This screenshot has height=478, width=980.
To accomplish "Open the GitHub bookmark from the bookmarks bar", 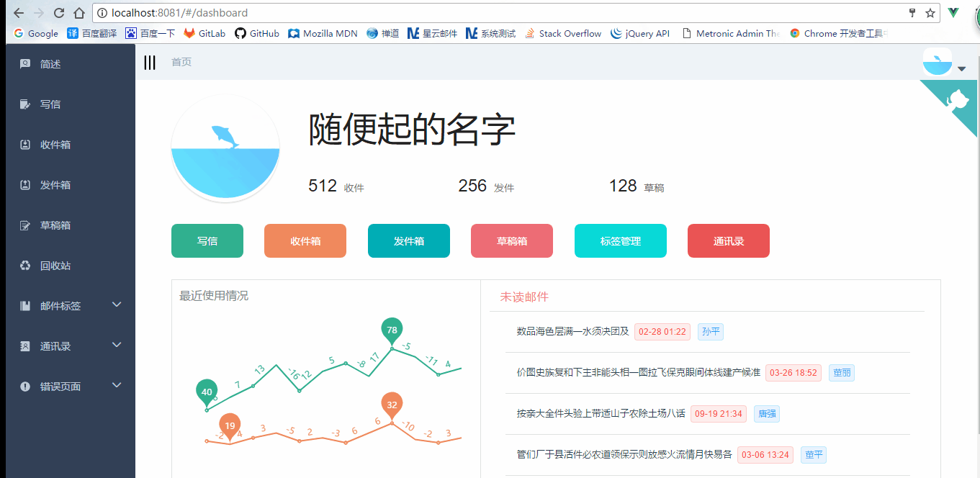I will point(256,32).
